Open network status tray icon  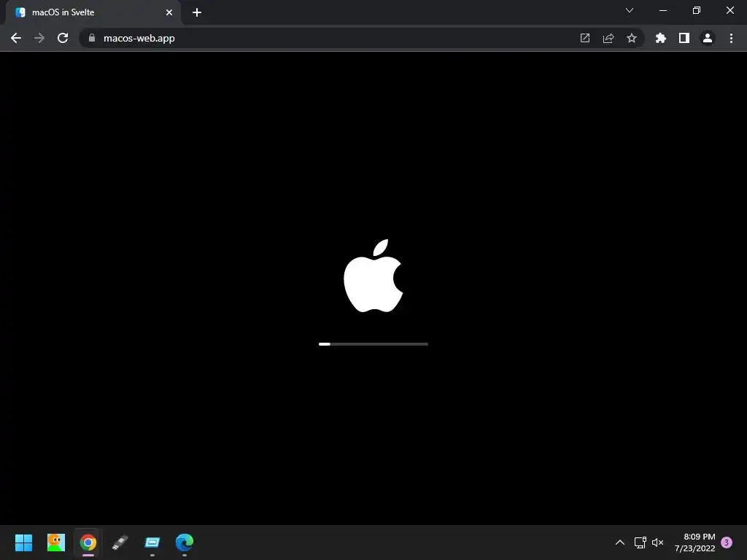point(640,542)
